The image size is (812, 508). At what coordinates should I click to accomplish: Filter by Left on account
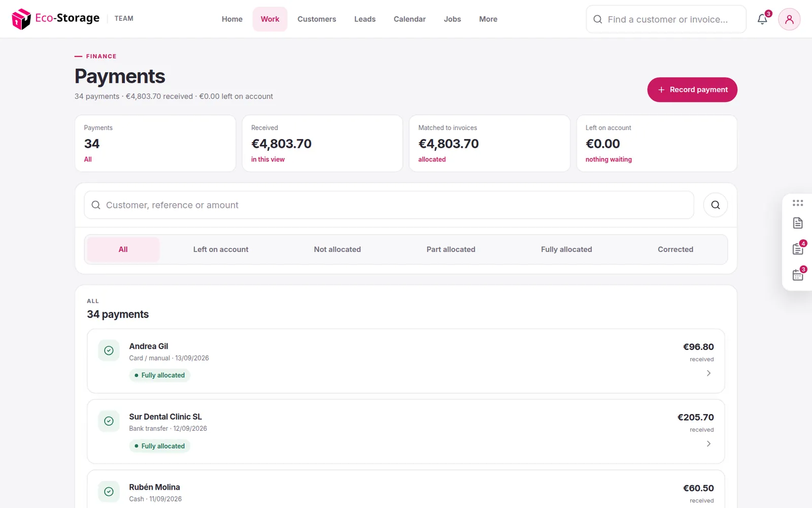pyautogui.click(x=221, y=249)
